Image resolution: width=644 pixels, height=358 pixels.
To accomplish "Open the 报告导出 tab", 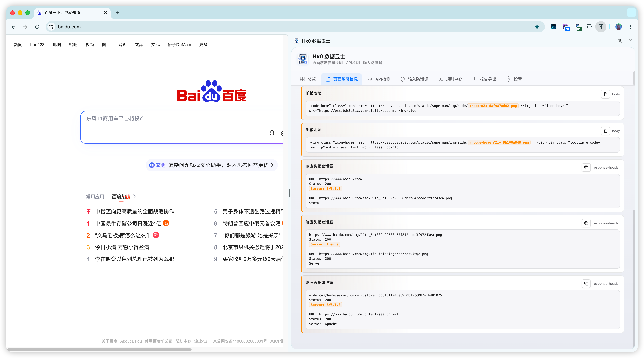I will point(484,79).
